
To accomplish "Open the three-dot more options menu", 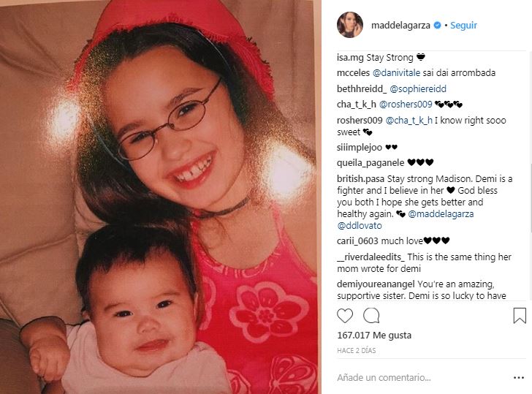I will tap(519, 378).
